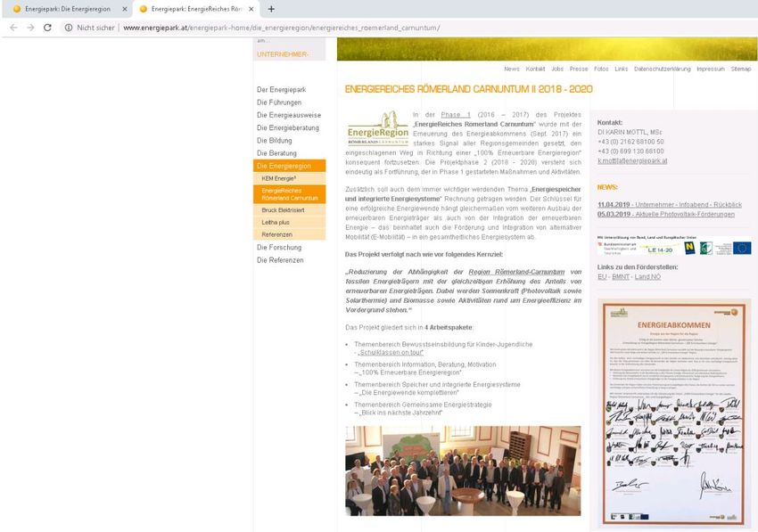Viewport: 758px width, 532px height.
Task: Open 'Die Energieberatung' in sidebar menu
Action: (287, 127)
